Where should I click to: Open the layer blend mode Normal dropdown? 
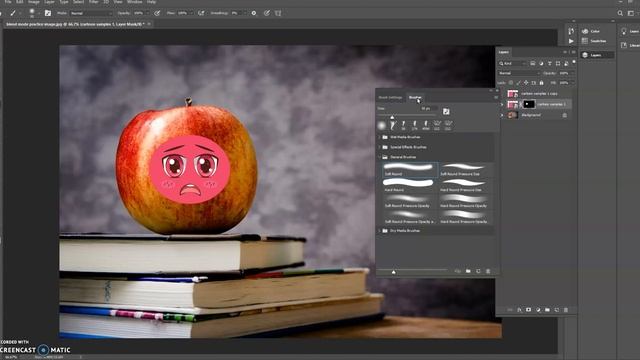pyautogui.click(x=519, y=73)
